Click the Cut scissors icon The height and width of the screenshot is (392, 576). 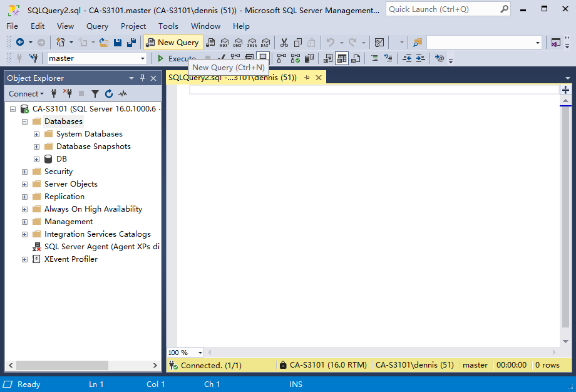284,43
